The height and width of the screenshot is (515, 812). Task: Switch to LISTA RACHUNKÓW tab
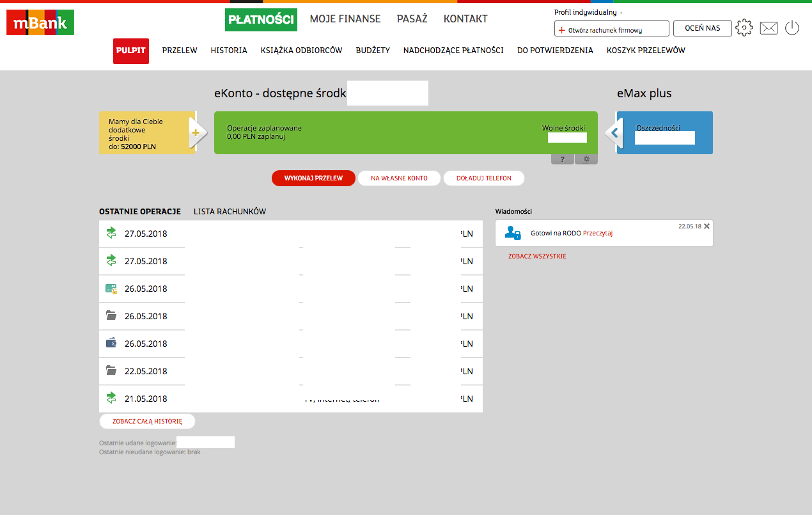coord(230,212)
